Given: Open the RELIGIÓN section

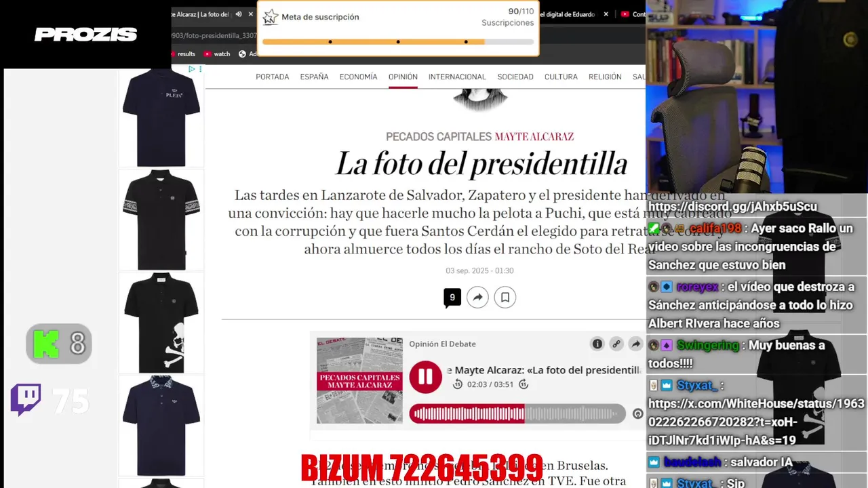Looking at the screenshot, I should (x=605, y=77).
